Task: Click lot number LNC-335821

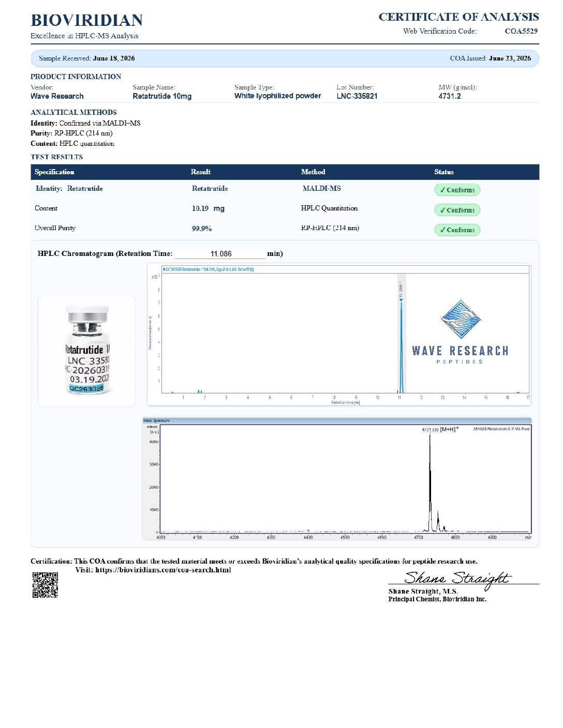Action: 357,96
